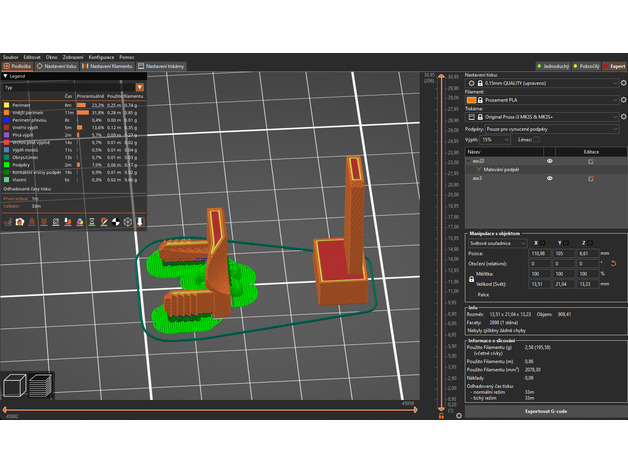Select the Expert mode button
Viewport: 628px width, 472px height.
(614, 66)
